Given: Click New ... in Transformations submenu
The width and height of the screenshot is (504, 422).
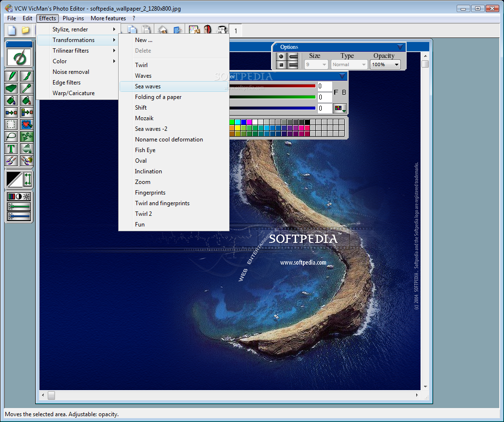Looking at the screenshot, I should [x=174, y=40].
